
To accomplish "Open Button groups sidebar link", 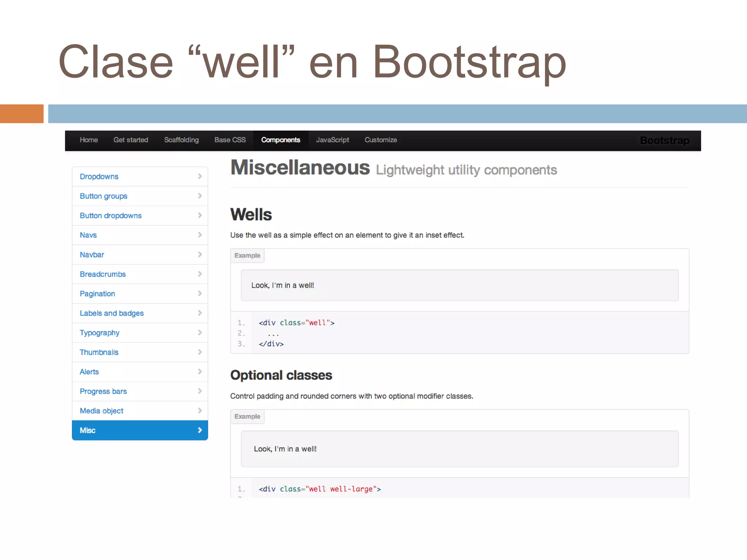I will click(x=140, y=196).
